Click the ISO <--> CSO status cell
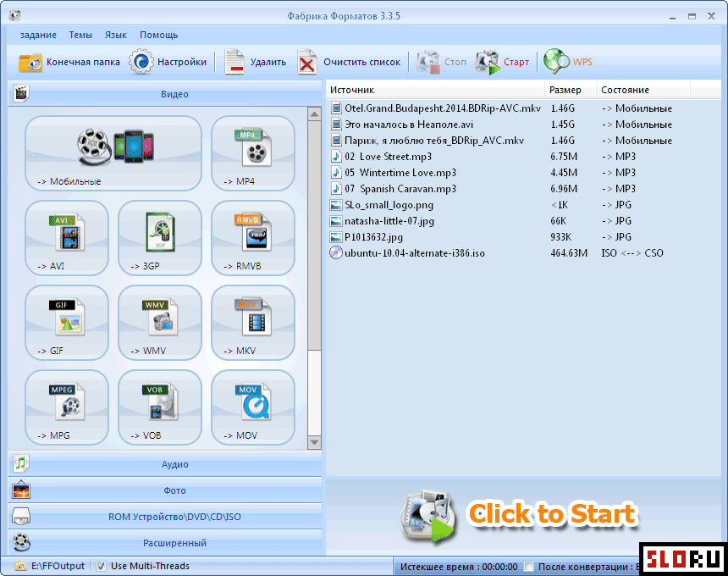Viewport: 728px width, 576px height. pyautogui.click(x=632, y=253)
